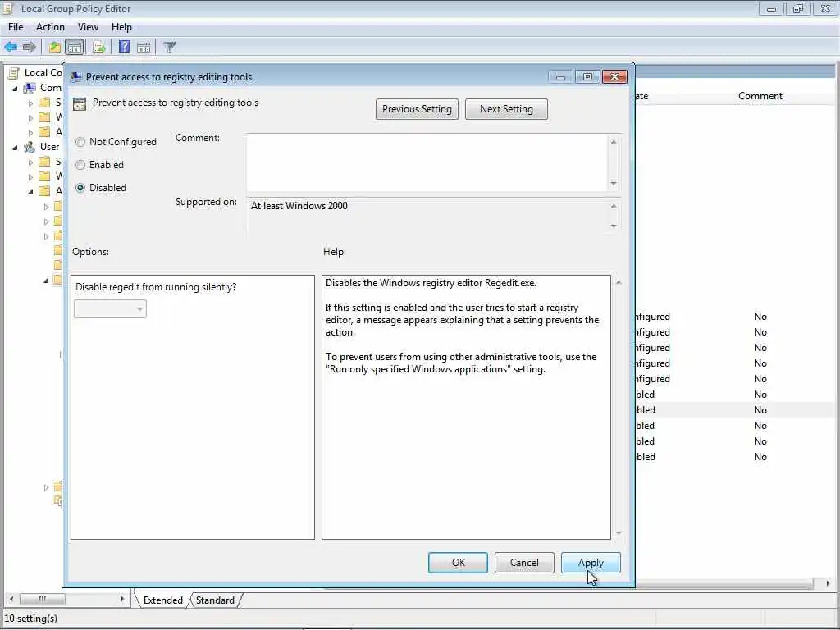Open the Help menu
840x630 pixels.
pyautogui.click(x=121, y=27)
